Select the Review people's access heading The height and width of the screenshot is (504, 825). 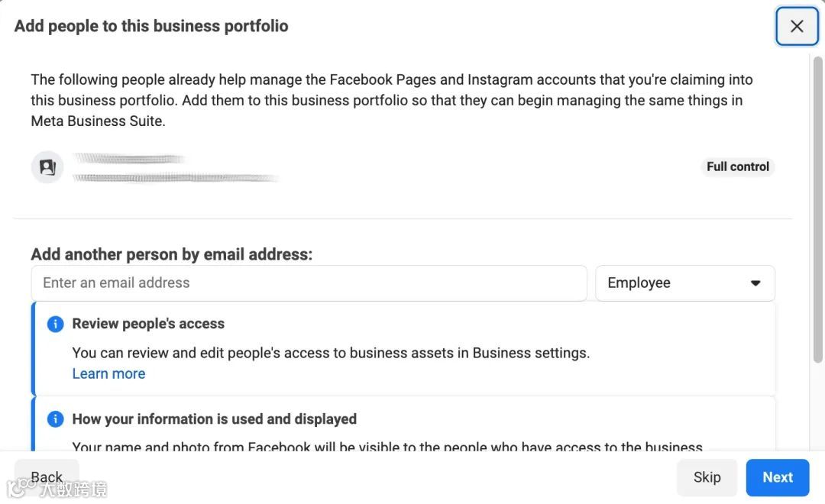click(x=148, y=324)
